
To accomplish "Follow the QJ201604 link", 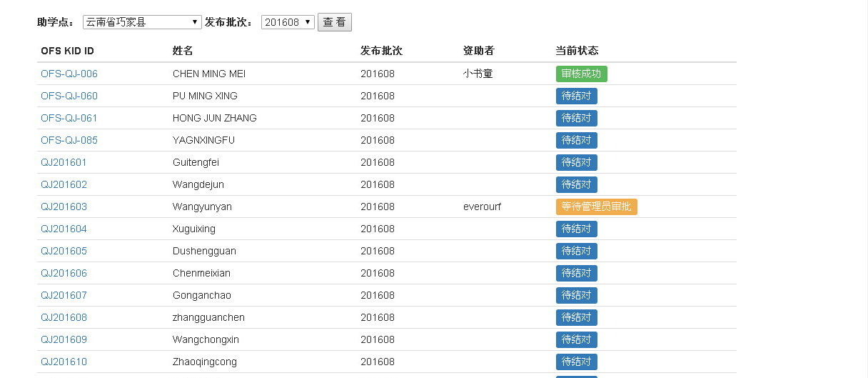I will coord(64,229).
